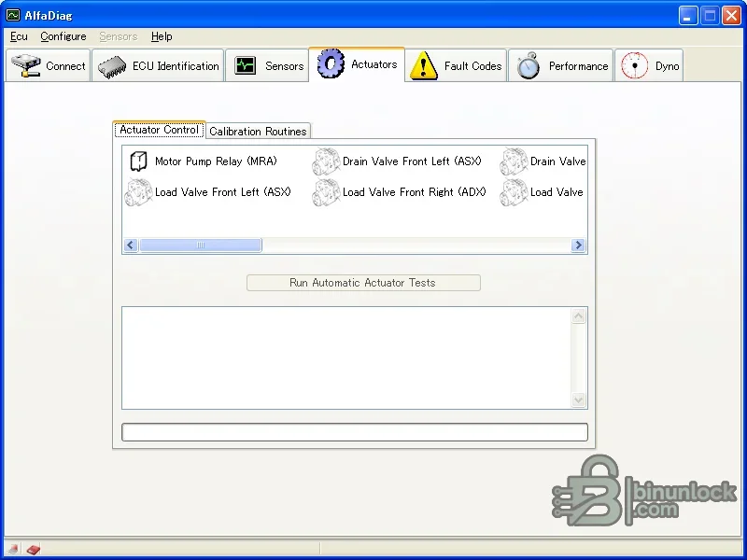747x560 pixels.
Task: Select the Actuators tab label
Action: [374, 64]
